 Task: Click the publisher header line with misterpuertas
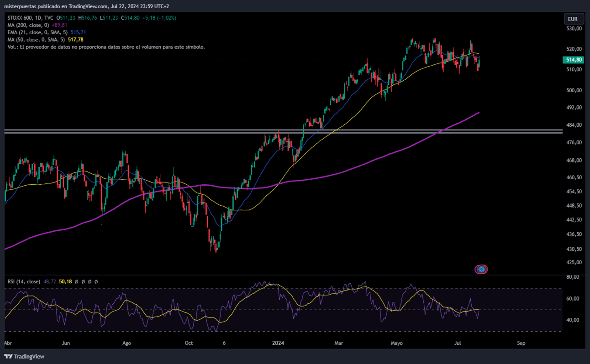pos(86,6)
